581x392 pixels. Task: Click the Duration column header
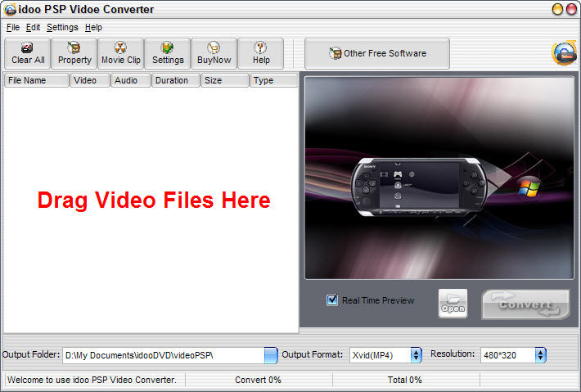(x=176, y=80)
